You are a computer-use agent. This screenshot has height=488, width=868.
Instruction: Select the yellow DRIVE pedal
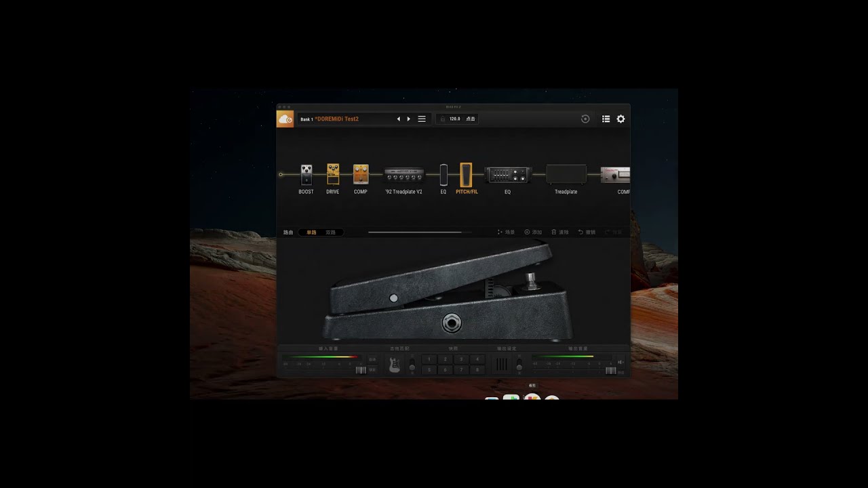[x=333, y=174]
